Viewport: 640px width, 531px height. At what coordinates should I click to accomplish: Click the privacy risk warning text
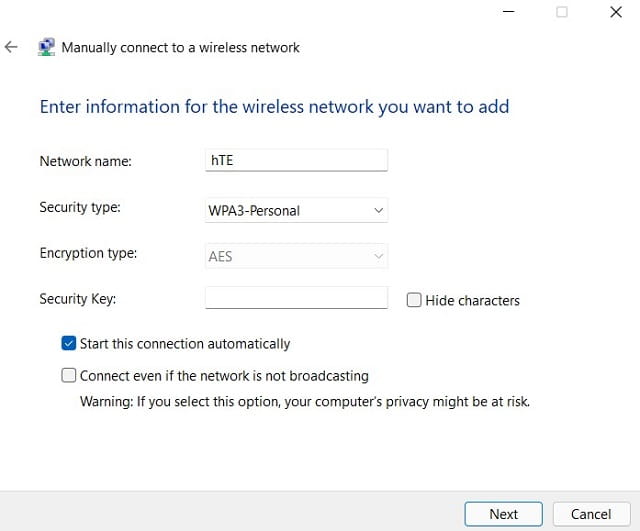305,402
